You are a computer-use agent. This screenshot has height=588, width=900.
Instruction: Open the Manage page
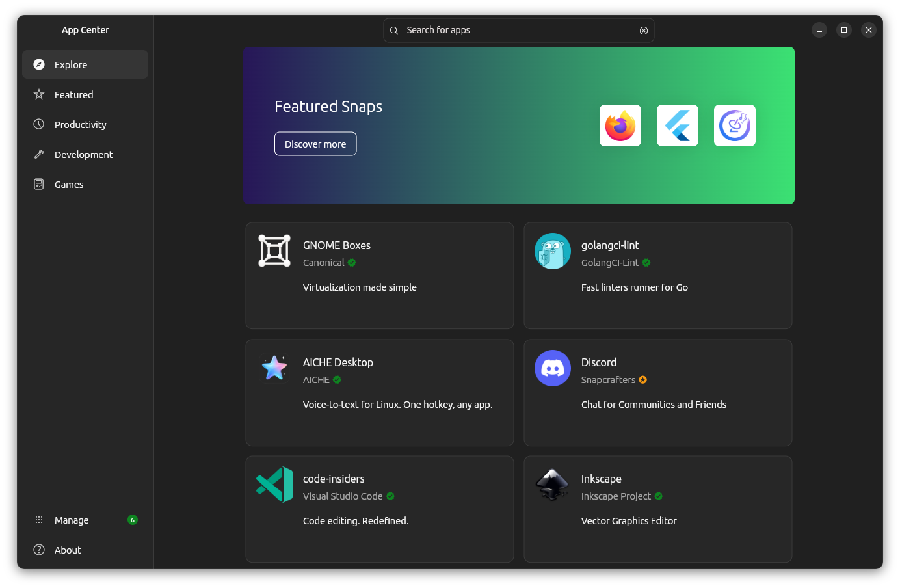[x=85, y=520]
